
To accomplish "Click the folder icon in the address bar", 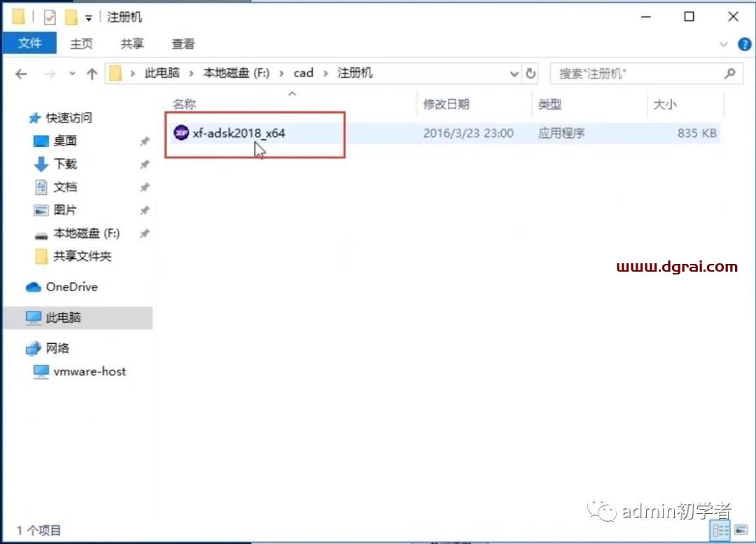I will (x=115, y=74).
